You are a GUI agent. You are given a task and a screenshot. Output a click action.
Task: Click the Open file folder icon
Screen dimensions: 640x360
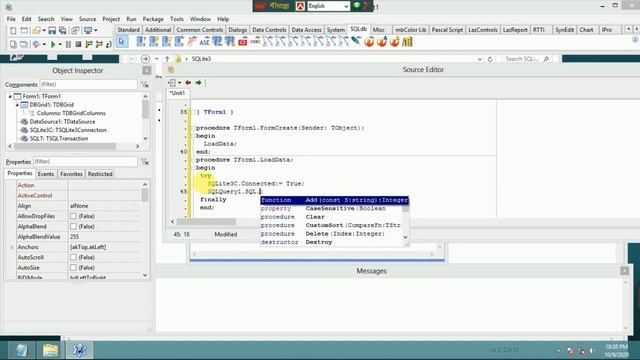tap(36, 31)
